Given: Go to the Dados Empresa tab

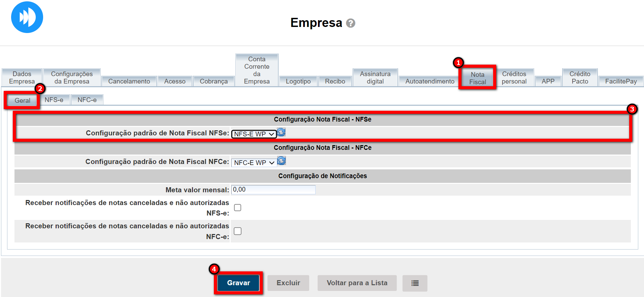Looking at the screenshot, I should point(22,78).
